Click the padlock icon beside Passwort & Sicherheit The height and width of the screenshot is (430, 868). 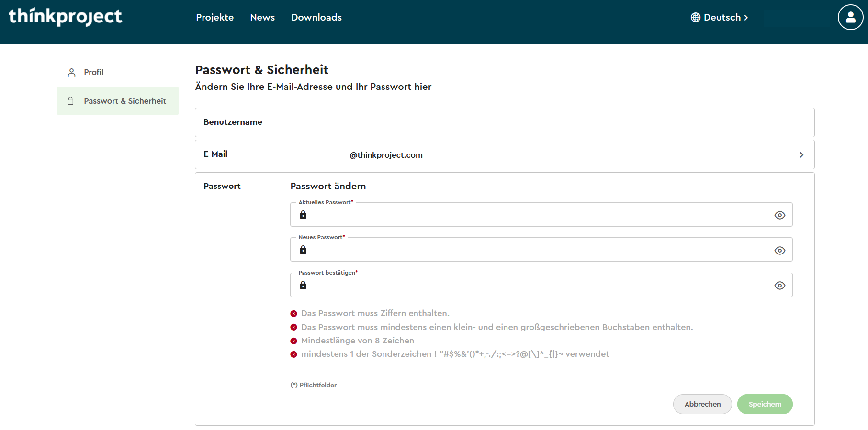70,101
